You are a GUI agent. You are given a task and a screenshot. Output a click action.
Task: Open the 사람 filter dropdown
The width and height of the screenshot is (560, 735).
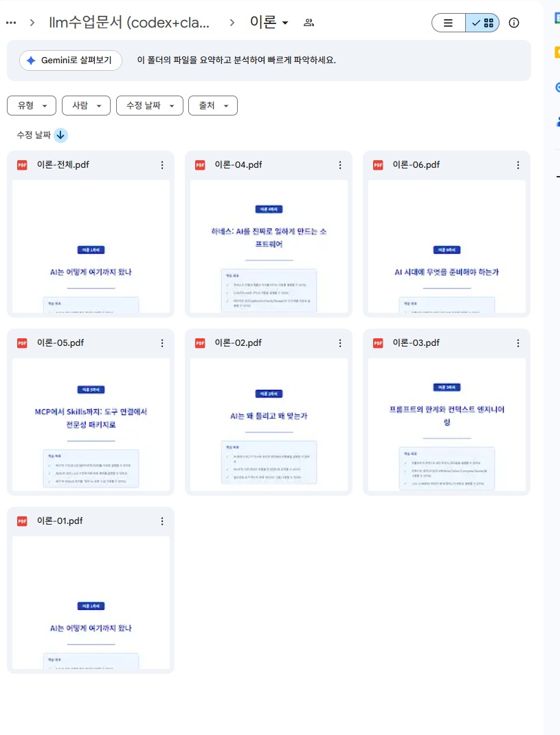click(86, 105)
